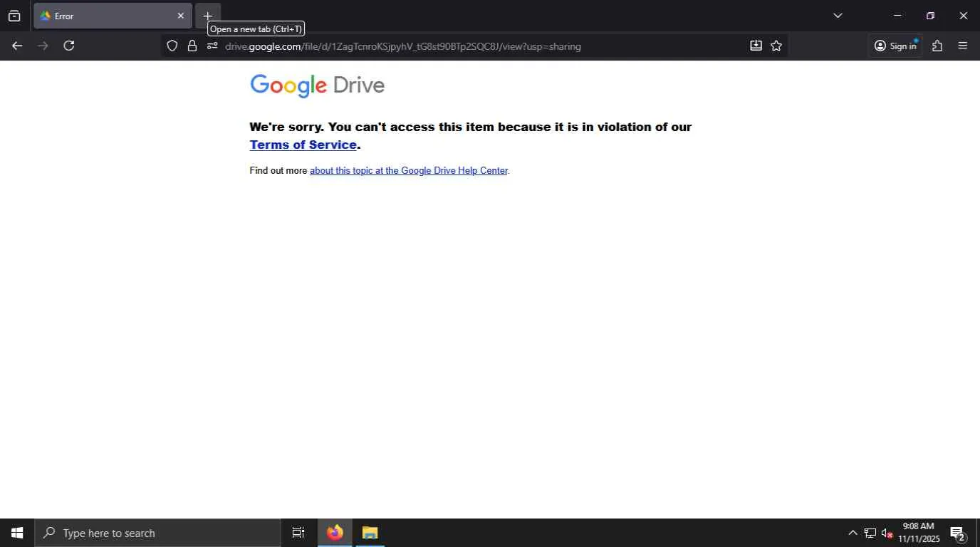Open site permissions icon in address bar
This screenshot has height=547, width=980.
(x=212, y=46)
